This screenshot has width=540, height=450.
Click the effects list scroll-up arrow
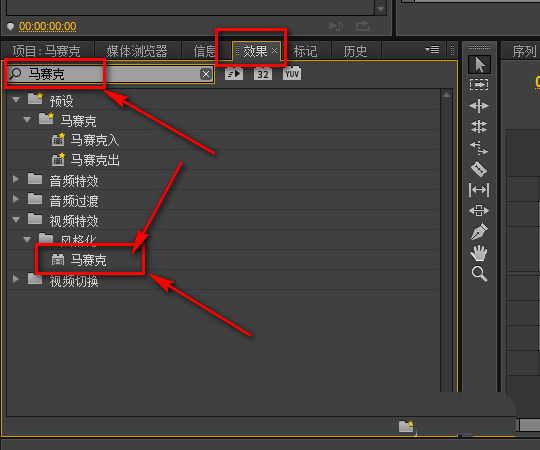tap(446, 95)
